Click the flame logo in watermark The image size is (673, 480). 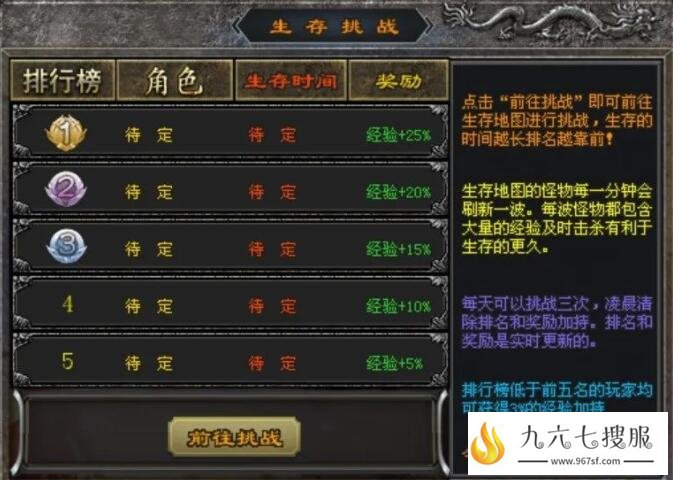click(488, 443)
